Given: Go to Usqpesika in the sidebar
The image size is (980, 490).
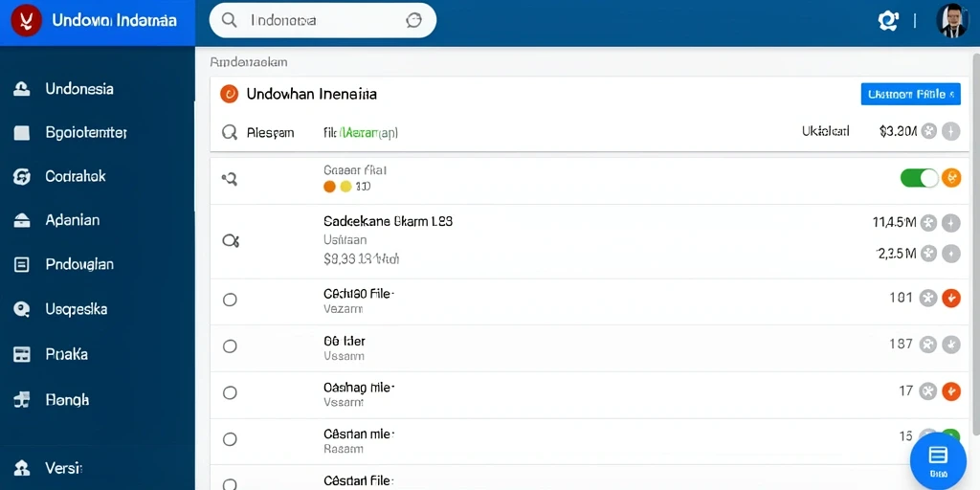Looking at the screenshot, I should click(x=77, y=309).
